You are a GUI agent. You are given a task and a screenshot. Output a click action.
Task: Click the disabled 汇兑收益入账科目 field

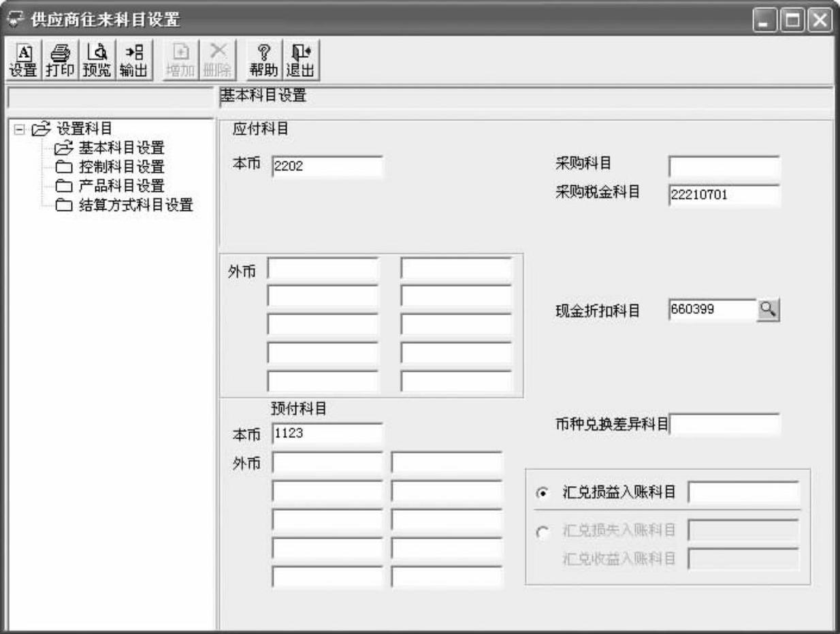tap(743, 559)
